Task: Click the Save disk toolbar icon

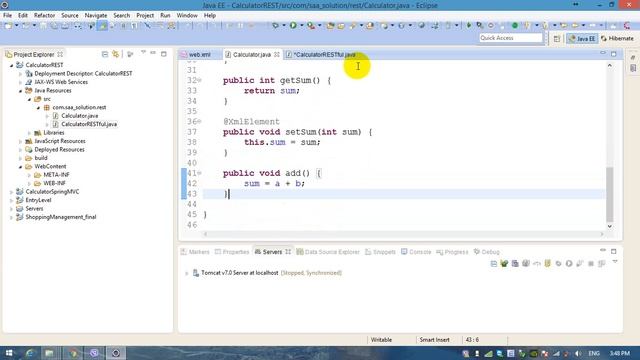Action: click(43, 26)
